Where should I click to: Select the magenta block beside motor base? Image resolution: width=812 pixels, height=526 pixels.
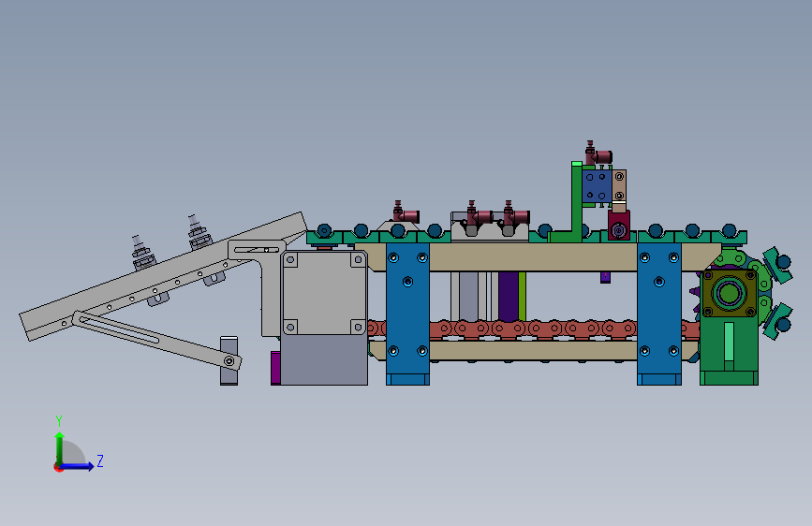[275, 368]
